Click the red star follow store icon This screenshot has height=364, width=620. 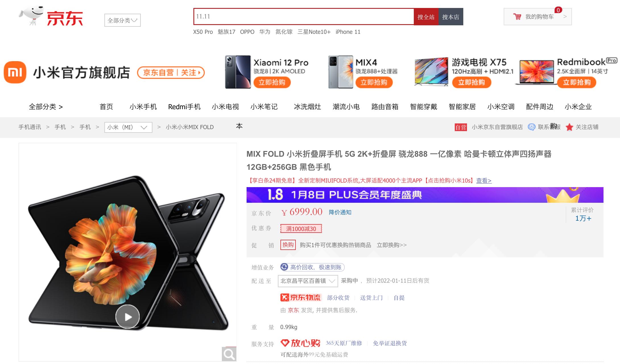[x=569, y=127]
